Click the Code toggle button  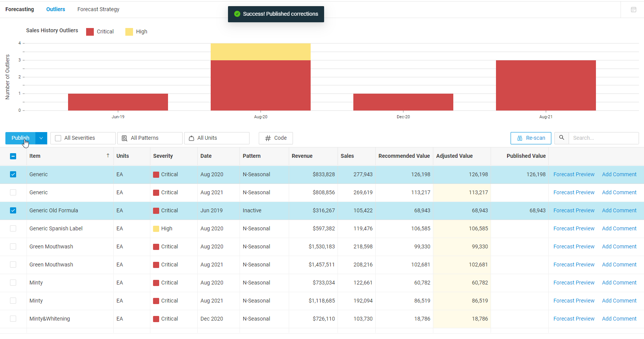(x=276, y=138)
